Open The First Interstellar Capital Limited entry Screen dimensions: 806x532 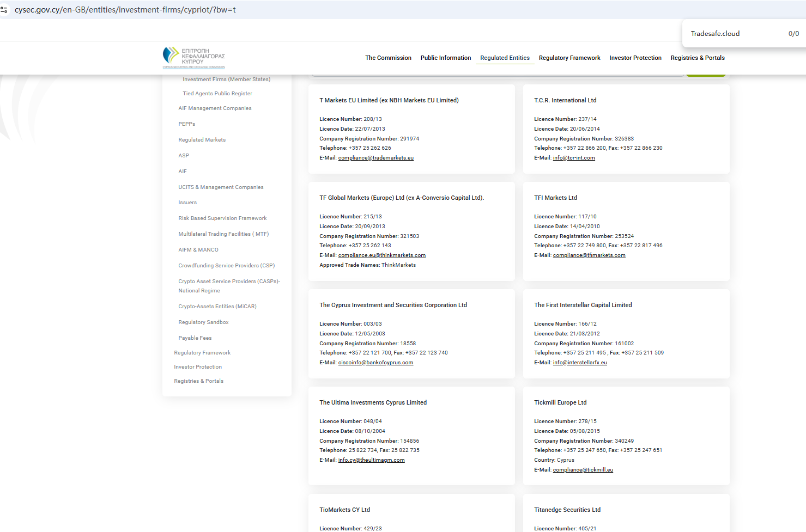tap(583, 305)
